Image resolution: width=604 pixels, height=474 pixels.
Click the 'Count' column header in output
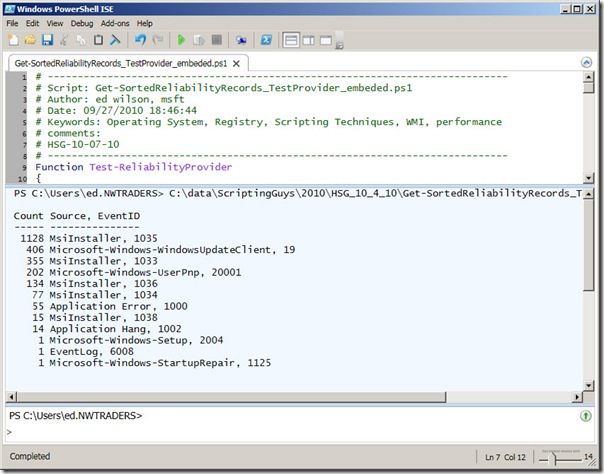click(x=29, y=216)
